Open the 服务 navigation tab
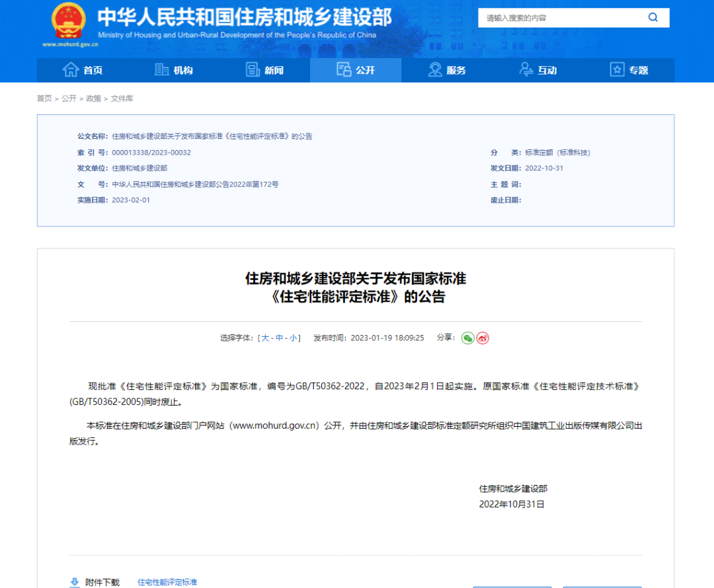The image size is (714, 588). 447,70
